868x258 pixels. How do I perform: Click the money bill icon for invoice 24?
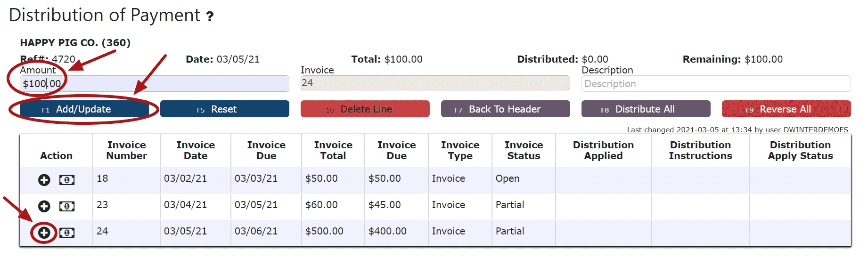[67, 233]
